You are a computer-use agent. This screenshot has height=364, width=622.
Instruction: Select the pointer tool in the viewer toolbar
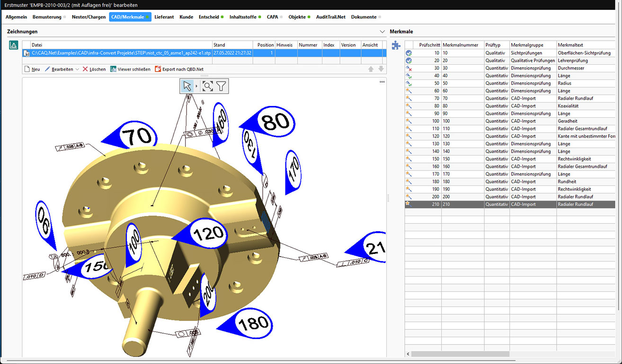click(187, 86)
